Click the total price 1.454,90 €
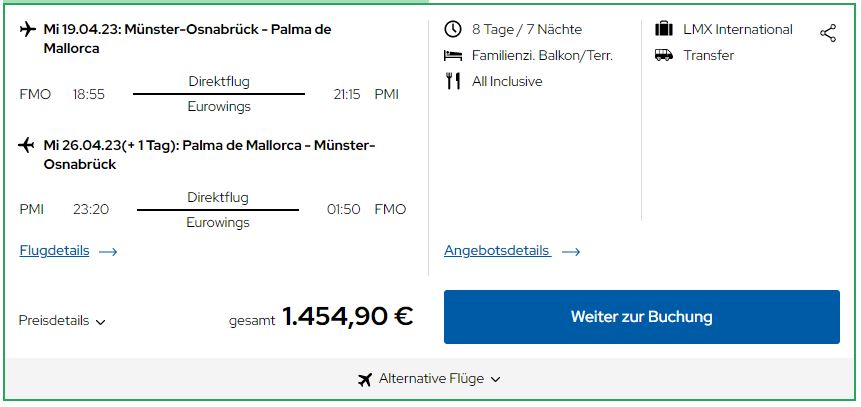The image size is (861, 407). (348, 316)
